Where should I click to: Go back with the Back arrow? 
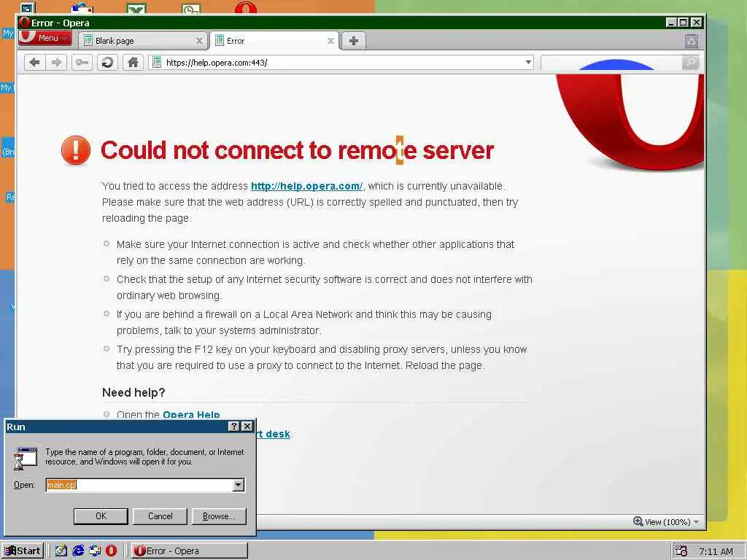[x=35, y=63]
